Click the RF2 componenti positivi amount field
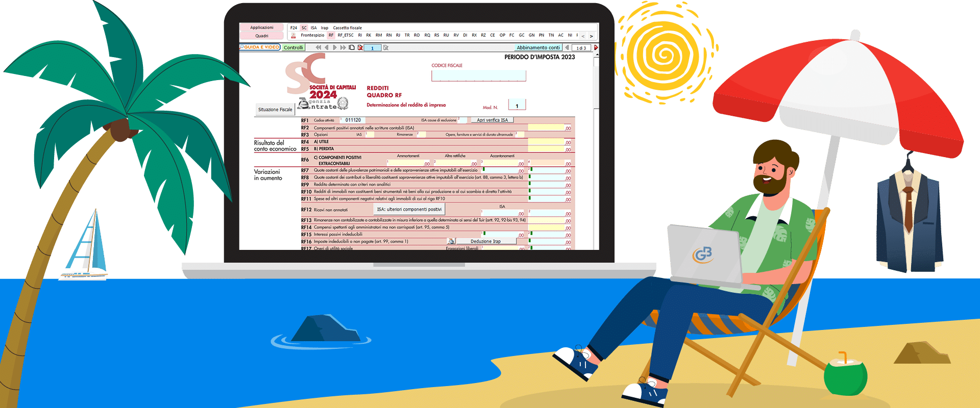The image size is (980, 408). (546, 127)
